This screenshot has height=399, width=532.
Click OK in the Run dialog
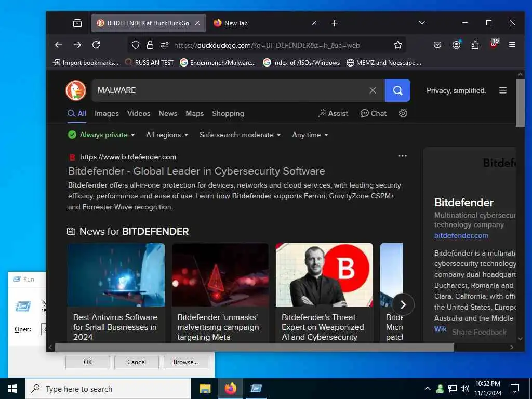click(x=87, y=362)
